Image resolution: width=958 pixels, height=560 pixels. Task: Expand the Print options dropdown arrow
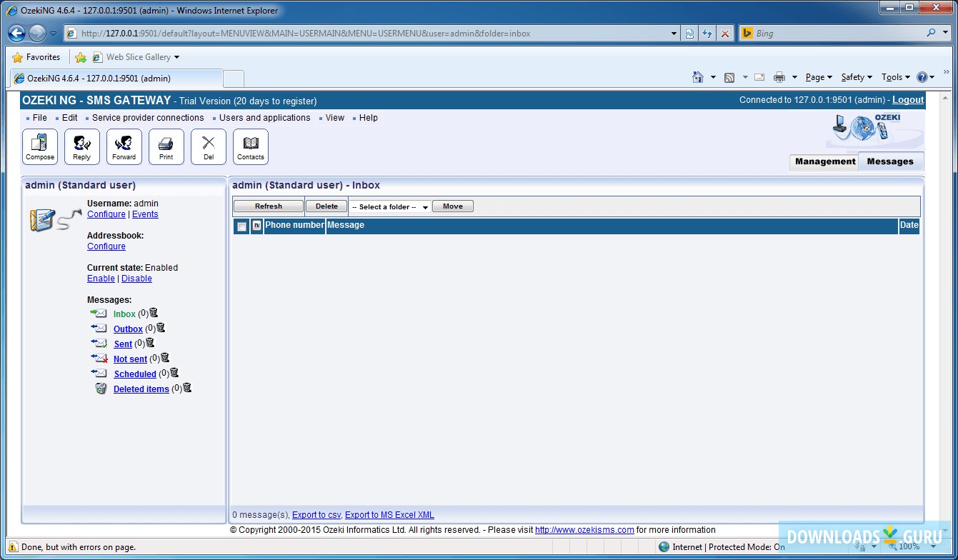coord(794,77)
